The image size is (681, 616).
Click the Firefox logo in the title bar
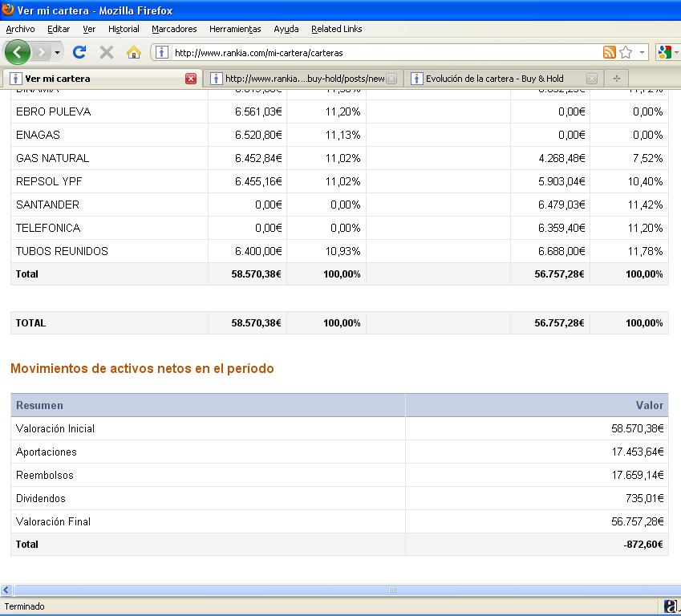coord(8,10)
